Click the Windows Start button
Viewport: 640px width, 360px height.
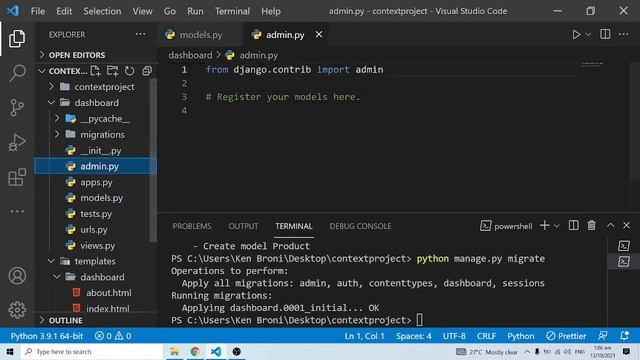10,351
